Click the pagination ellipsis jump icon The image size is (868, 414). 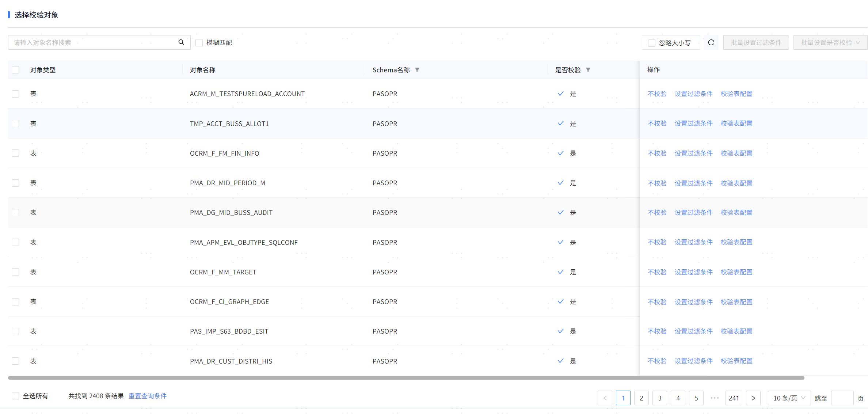715,398
